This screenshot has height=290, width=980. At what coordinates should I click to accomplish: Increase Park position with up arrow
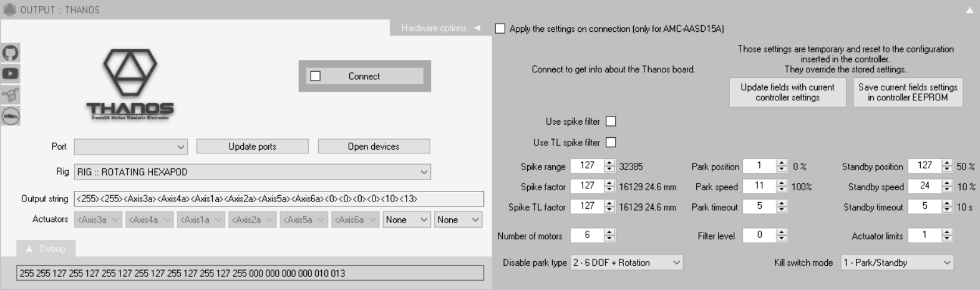click(x=782, y=163)
